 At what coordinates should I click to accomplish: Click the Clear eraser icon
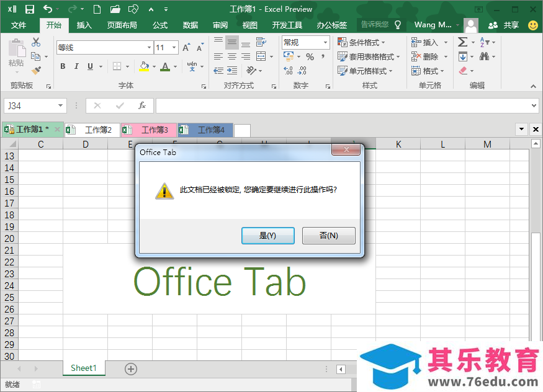coord(463,71)
